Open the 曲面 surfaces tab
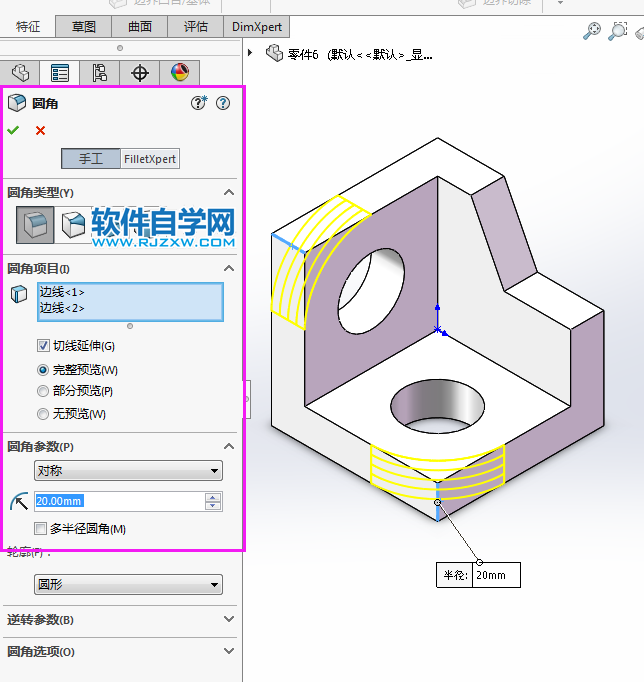The height and width of the screenshot is (682, 644). [140, 27]
